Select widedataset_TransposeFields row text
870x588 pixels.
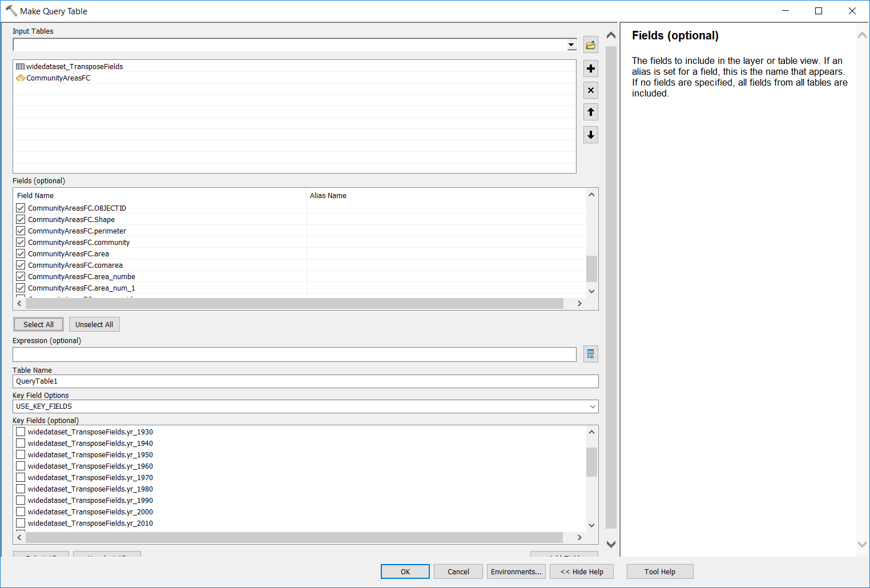74,67
